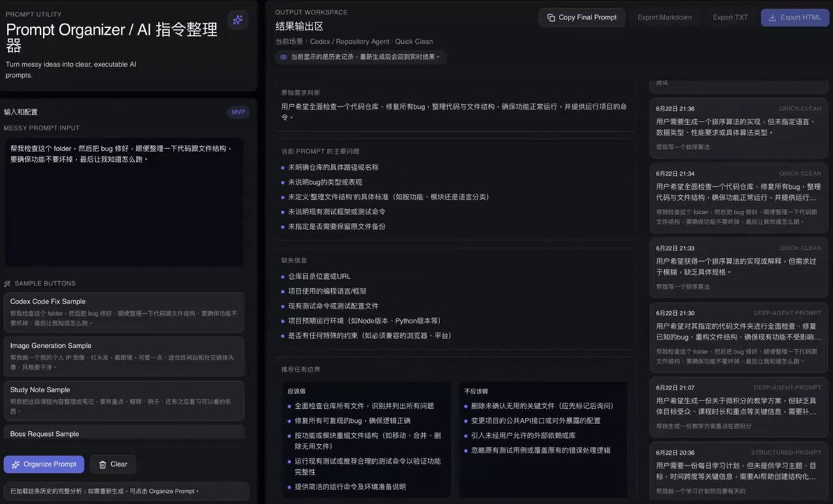Open the 6月22日 21:34 QUICK-CLEAN history entry
Screen dimensions: 833x504
739,198
